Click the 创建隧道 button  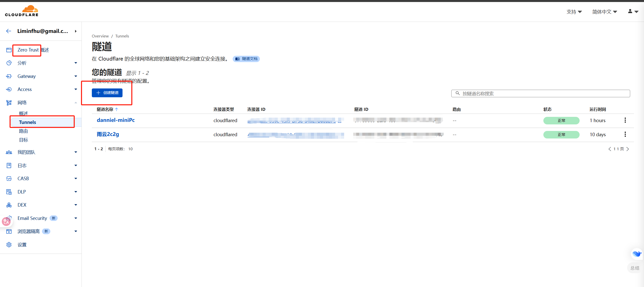point(107,93)
